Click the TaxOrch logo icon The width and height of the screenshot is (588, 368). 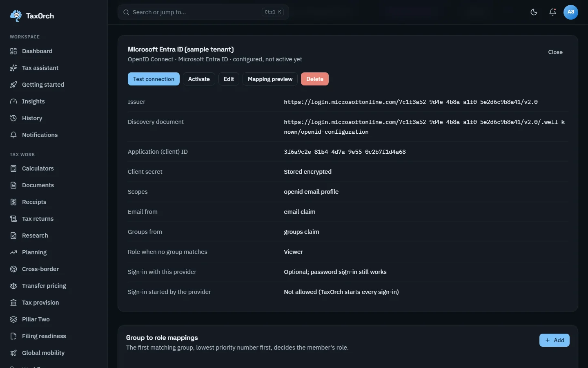pyautogui.click(x=16, y=16)
